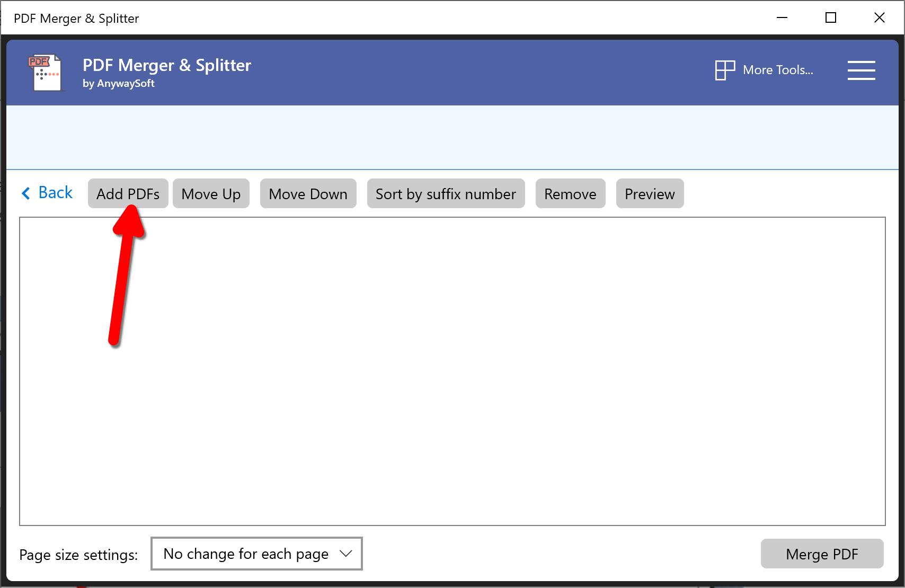
Task: Merge the loaded PDF files
Action: point(822,554)
